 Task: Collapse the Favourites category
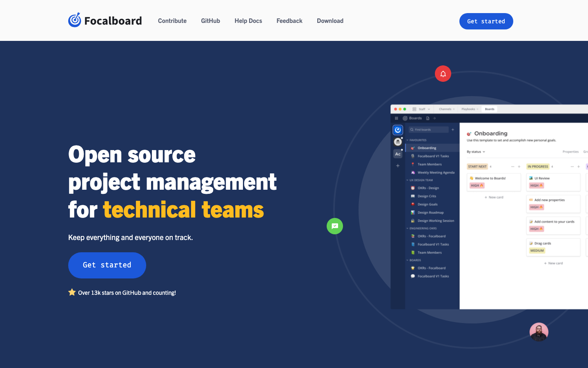pos(416,140)
